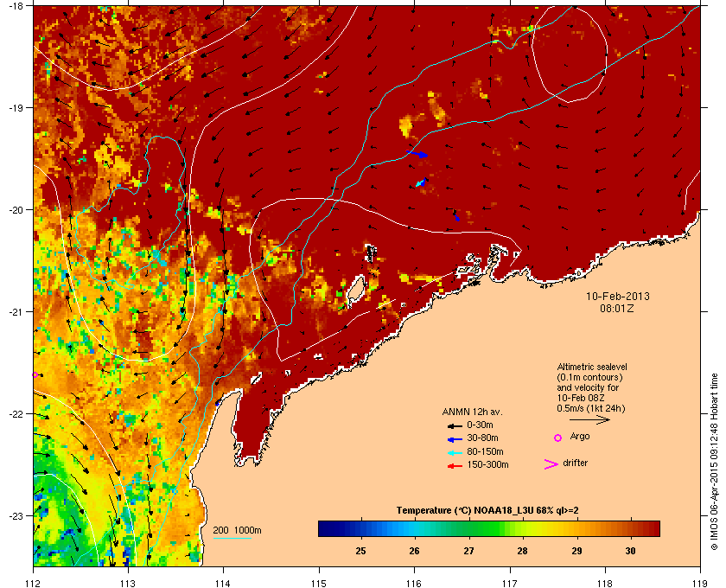Click the latitude axis label '-22'
This screenshot has width=726, height=588.
pyautogui.click(x=16, y=414)
